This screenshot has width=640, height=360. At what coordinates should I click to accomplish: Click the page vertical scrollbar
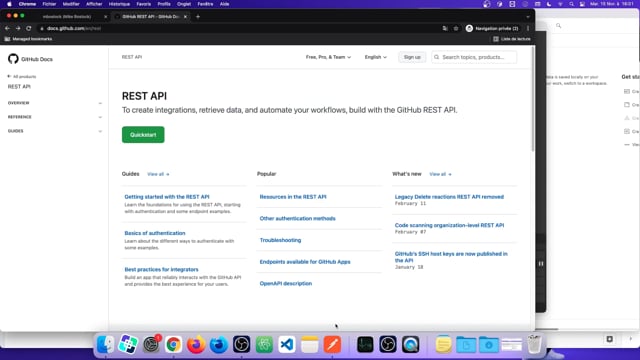(532, 99)
